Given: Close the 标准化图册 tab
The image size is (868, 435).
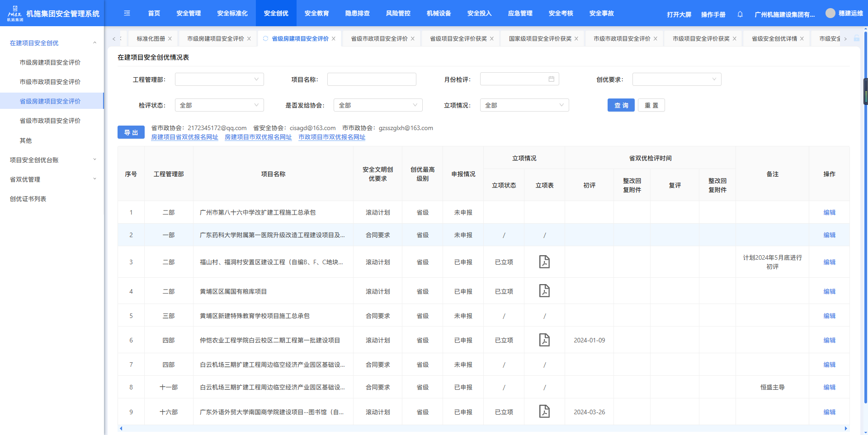Looking at the screenshot, I should [170, 39].
